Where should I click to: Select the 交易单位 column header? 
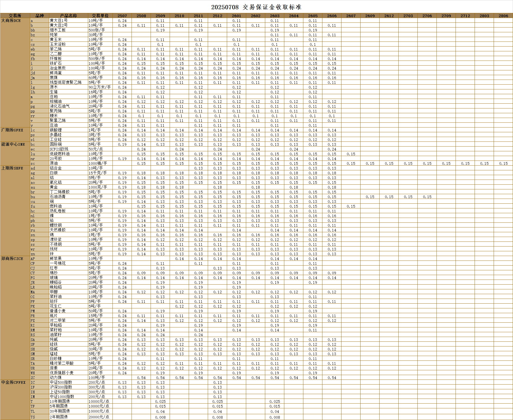[x=100, y=16]
